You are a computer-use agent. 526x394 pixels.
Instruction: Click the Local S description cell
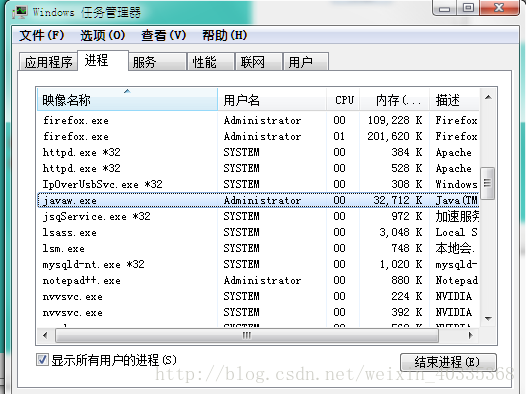click(456, 232)
